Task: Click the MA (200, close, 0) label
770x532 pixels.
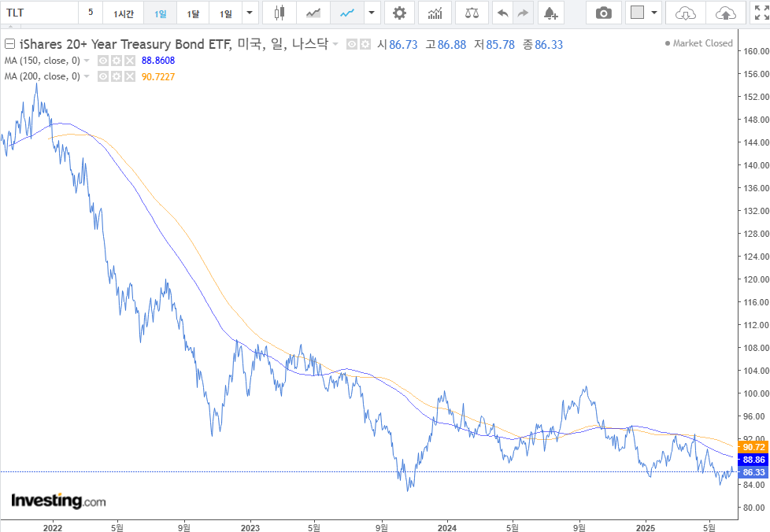Action: pyautogui.click(x=43, y=76)
